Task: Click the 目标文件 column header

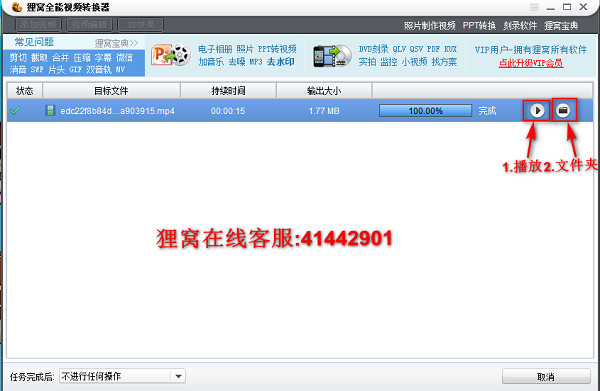Action: (111, 91)
